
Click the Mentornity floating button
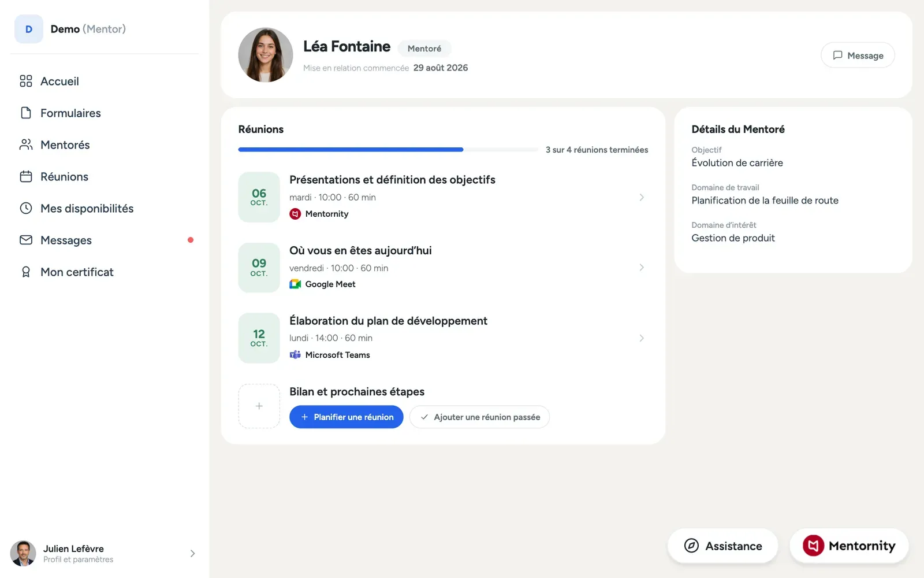[x=849, y=546]
